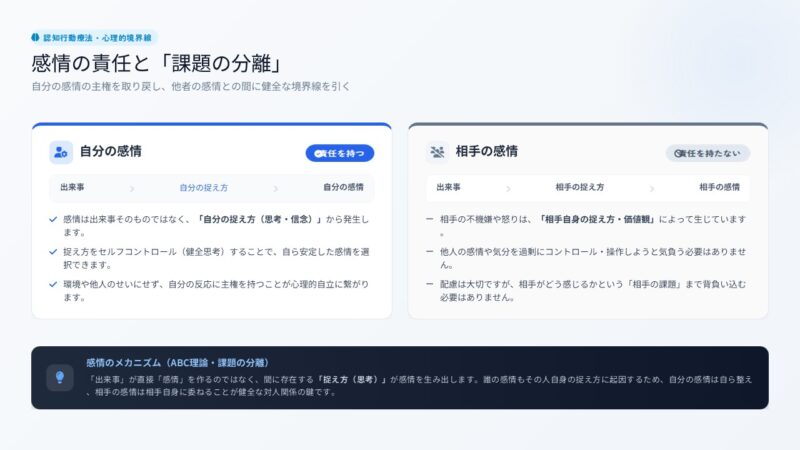The height and width of the screenshot is (450, 800).
Task: Click the checkmark beside 環境や他人のせいにせず
Action: tap(53, 284)
